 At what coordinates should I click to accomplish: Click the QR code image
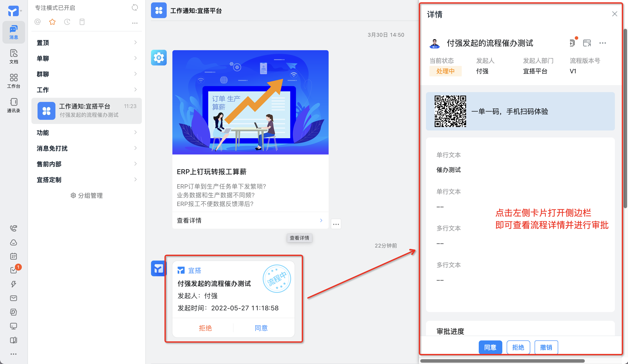coord(450,111)
